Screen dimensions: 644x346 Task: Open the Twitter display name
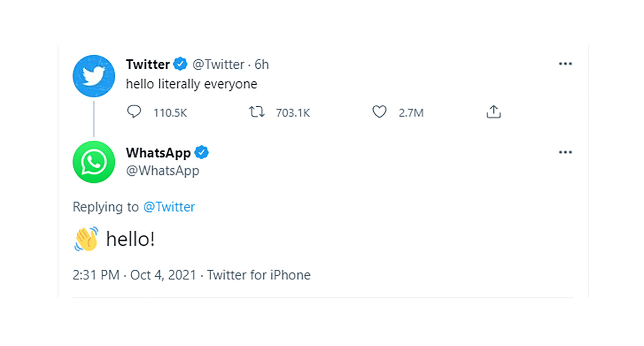point(148,64)
